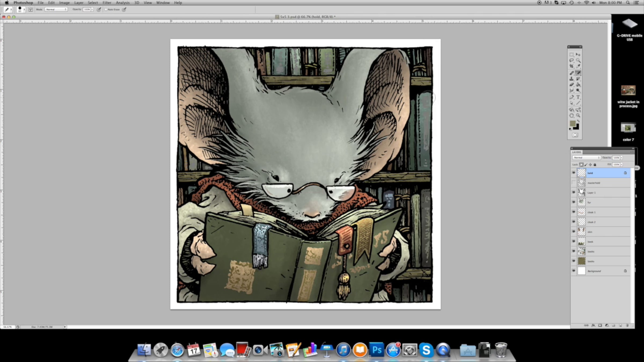Add a layer mask from Layers panel
The image size is (644, 362).
600,326
